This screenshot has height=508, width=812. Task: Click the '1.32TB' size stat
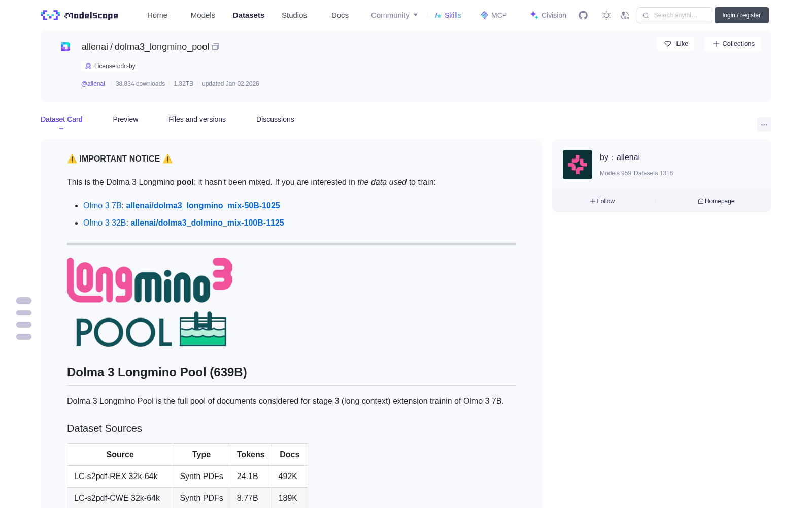tap(183, 84)
